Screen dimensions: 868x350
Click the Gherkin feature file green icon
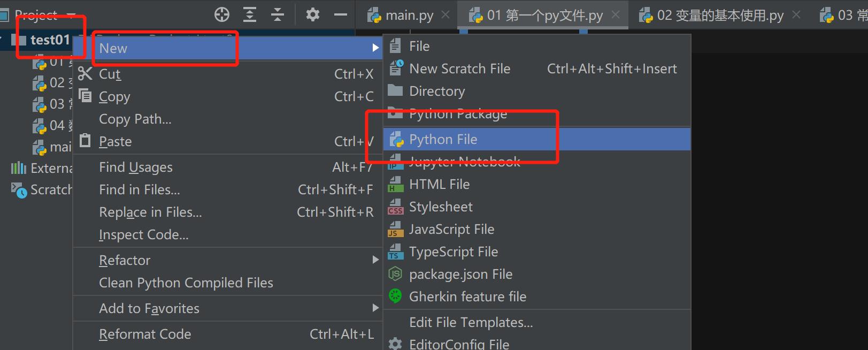pos(395,296)
